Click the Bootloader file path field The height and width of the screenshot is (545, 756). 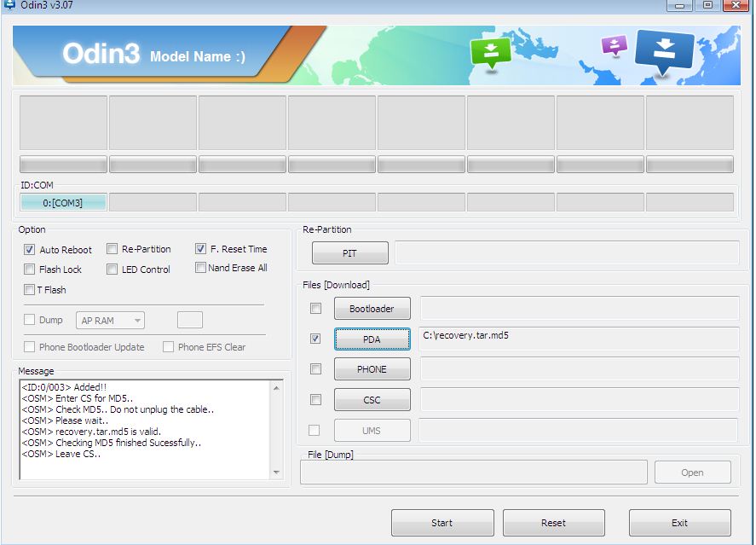click(x=580, y=308)
